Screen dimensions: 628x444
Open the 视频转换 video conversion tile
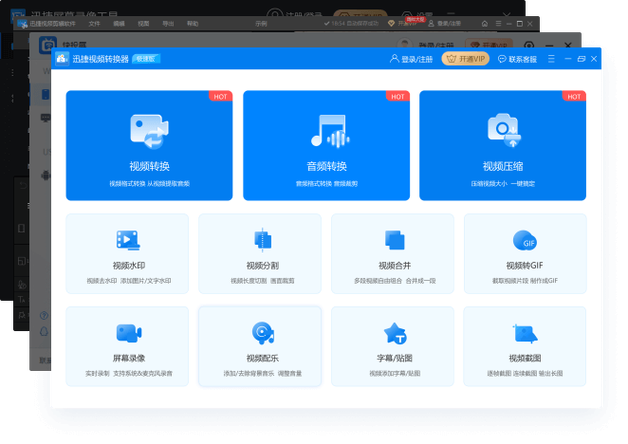pyautogui.click(x=149, y=145)
